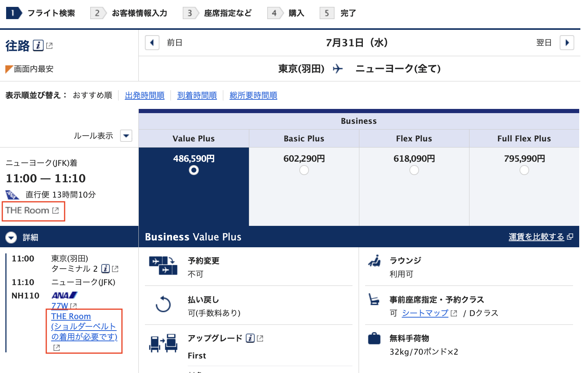Click the Full Flex Plus column header
Viewport: 588px width, 373px height.
coord(524,139)
